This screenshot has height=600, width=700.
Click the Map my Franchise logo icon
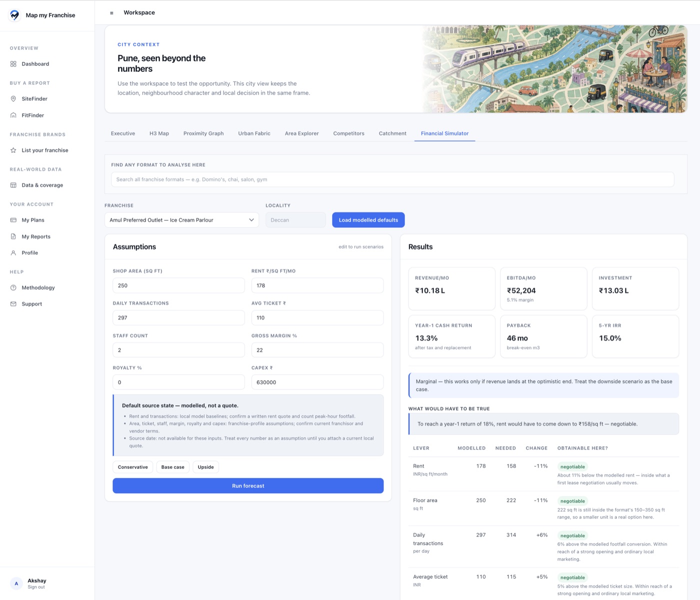(x=14, y=15)
